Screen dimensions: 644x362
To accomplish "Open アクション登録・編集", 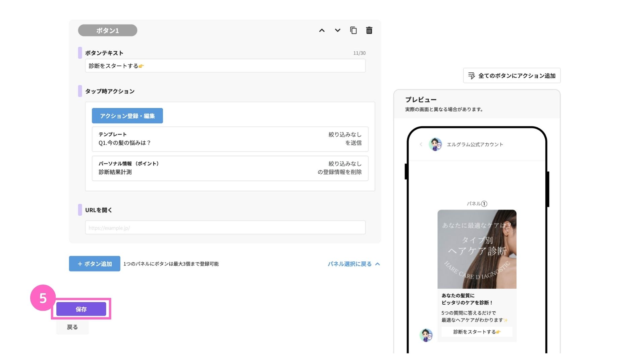I will click(127, 116).
